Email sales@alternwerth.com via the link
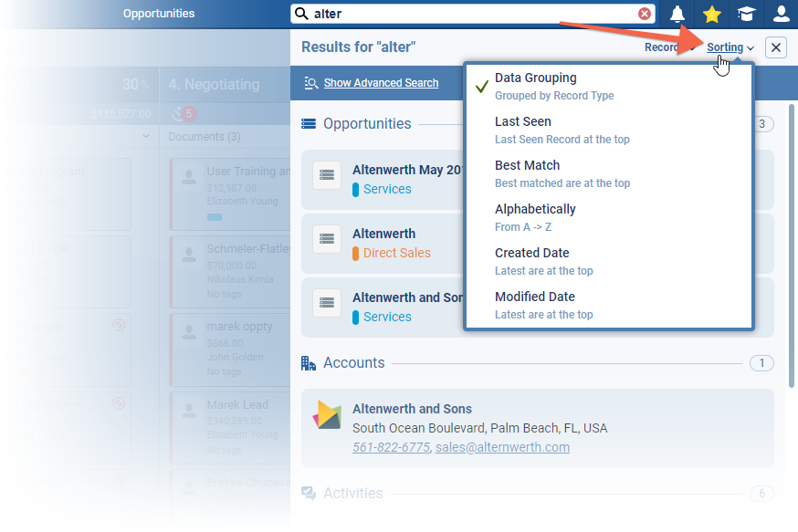The width and height of the screenshot is (798, 532). click(500, 447)
